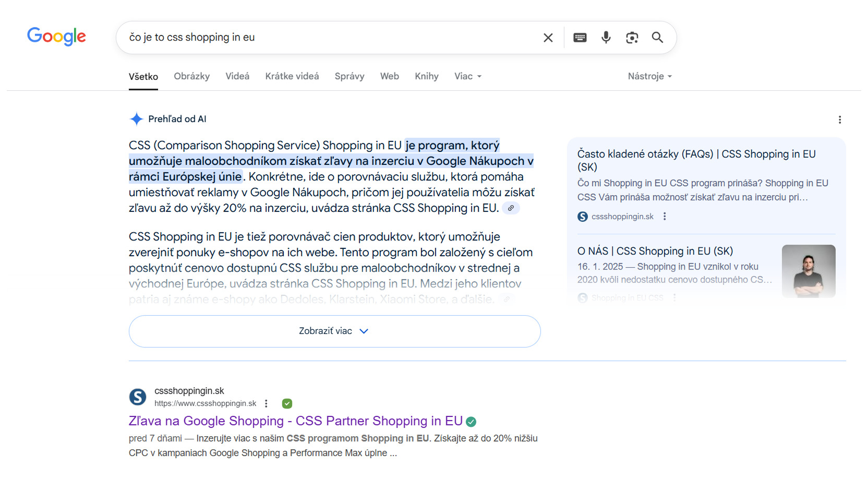Click the O NÁS person thumbnail image
This screenshot has height=490, width=868.
tap(808, 271)
